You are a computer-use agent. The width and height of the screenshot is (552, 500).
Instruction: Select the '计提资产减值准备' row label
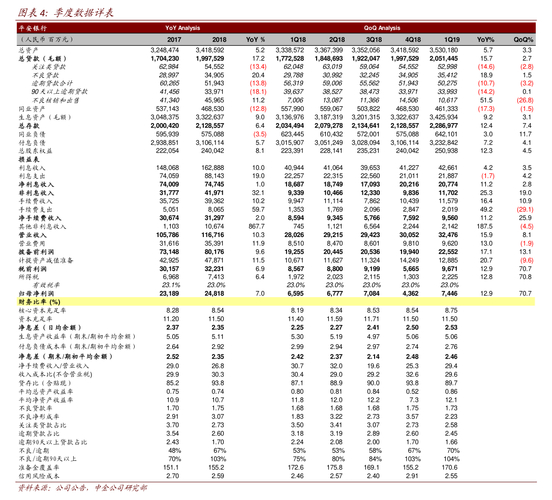click(46, 261)
